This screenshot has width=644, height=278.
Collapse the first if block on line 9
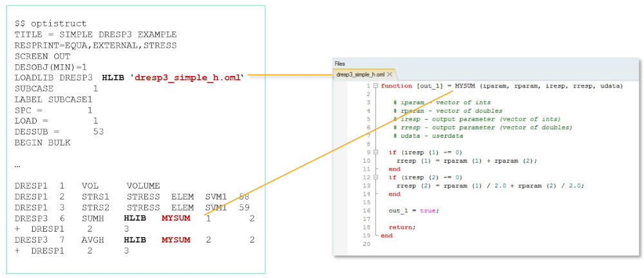(375, 153)
